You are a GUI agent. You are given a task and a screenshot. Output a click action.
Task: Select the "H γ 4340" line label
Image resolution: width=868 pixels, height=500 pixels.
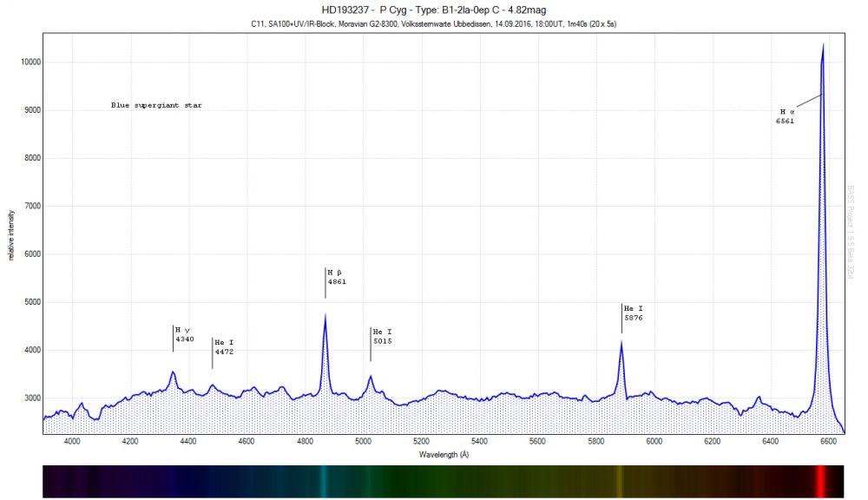[184, 334]
